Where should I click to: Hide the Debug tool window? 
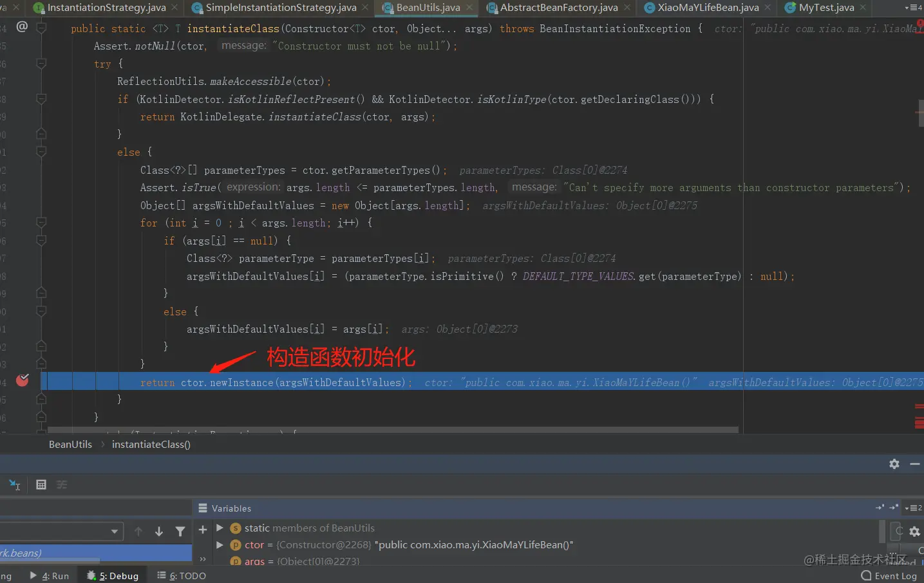(915, 464)
